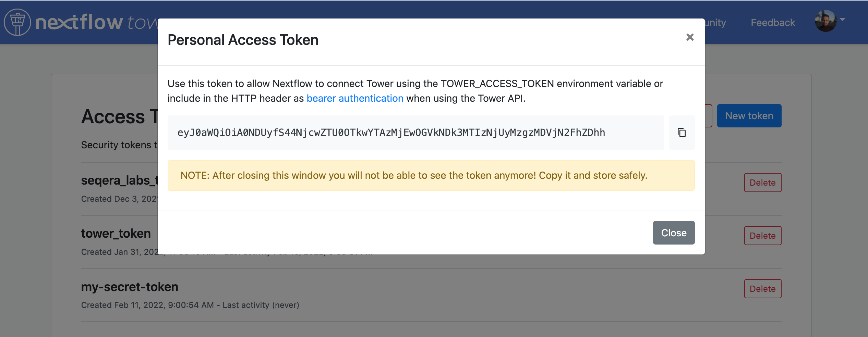Select the my-secret-token name
Image resolution: width=868 pixels, height=337 pixels.
pyautogui.click(x=130, y=287)
